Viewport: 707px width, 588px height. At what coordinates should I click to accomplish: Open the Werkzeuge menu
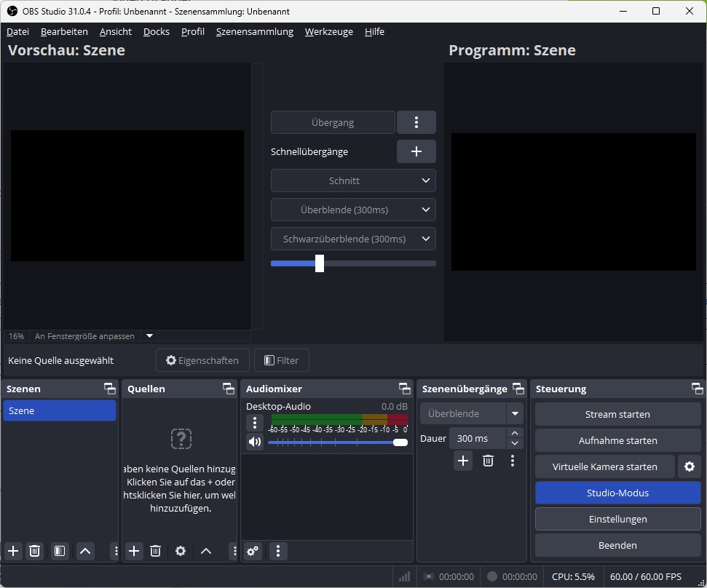pyautogui.click(x=328, y=31)
